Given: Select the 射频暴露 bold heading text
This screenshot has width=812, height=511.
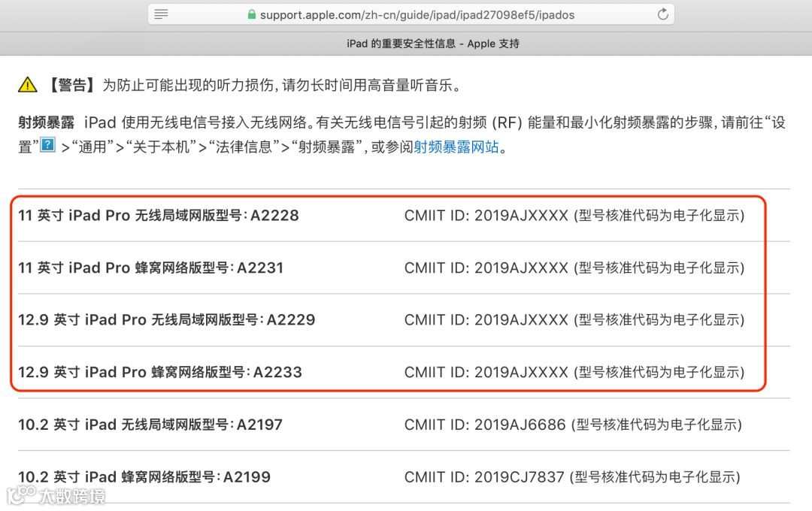Looking at the screenshot, I should tap(46, 122).
